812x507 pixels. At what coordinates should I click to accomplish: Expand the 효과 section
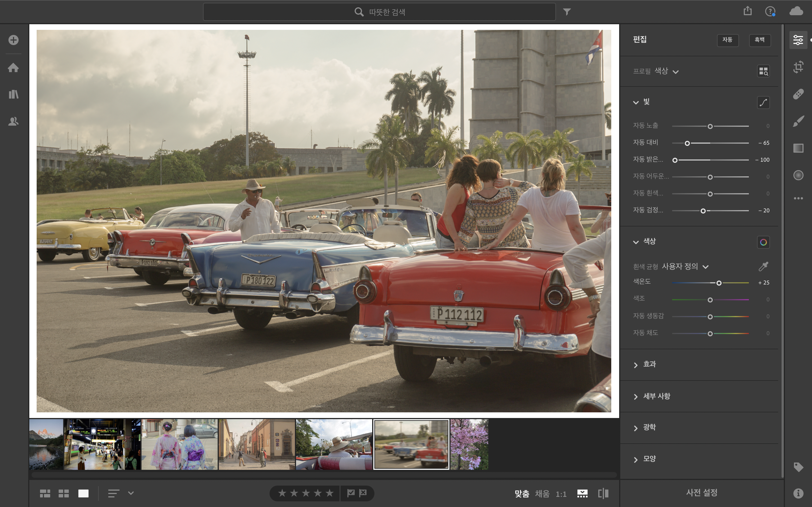pos(649,364)
